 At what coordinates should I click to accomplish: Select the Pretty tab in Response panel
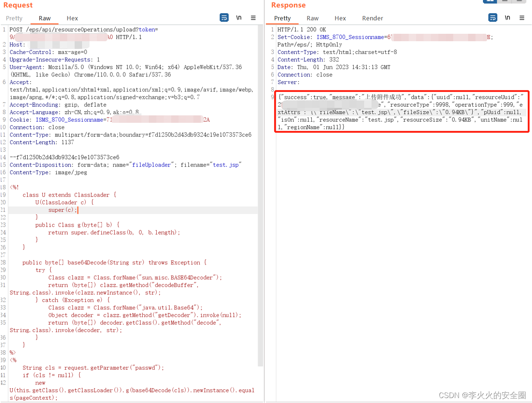282,18
